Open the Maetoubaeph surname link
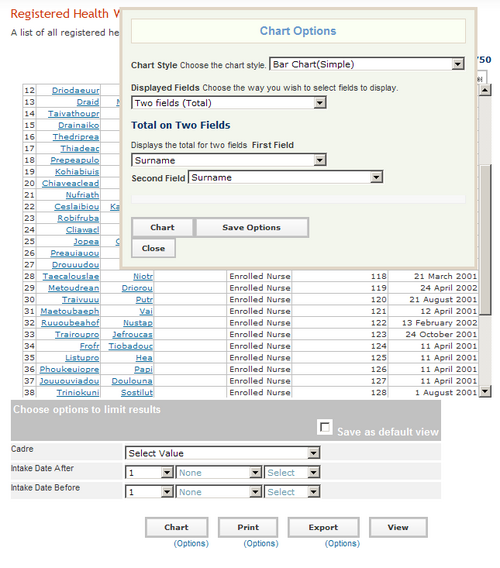This screenshot has width=500, height=568. pyautogui.click(x=70, y=311)
